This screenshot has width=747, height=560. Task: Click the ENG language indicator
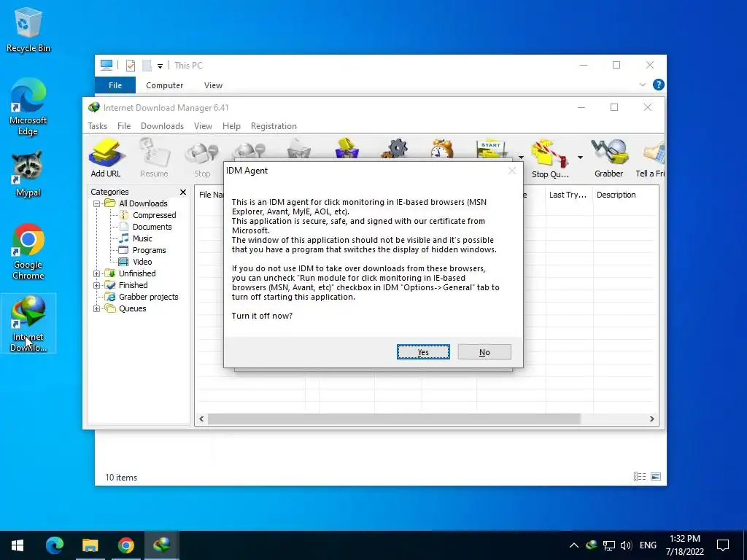tap(648, 545)
